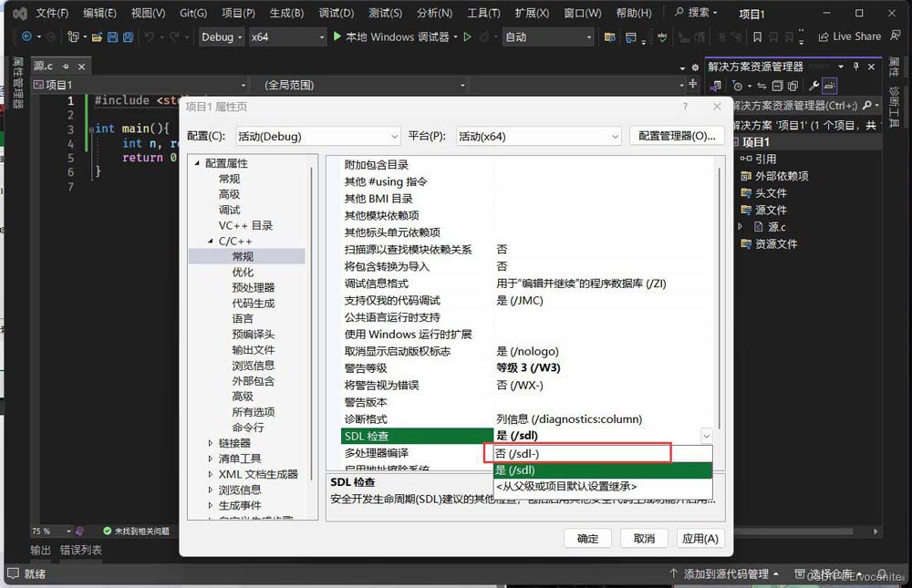Start 本地 Windows 调试器 debugging
912x588 pixels.
pyautogui.click(x=392, y=36)
